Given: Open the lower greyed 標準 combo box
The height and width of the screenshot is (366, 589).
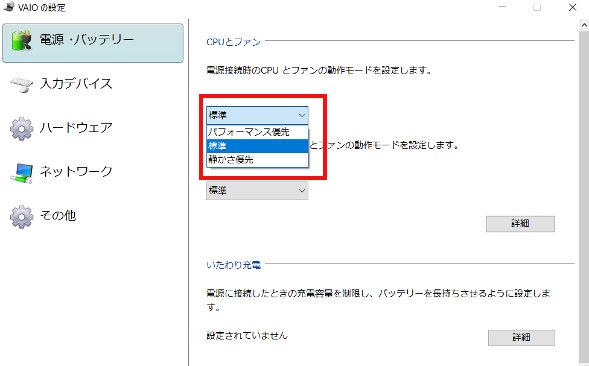Looking at the screenshot, I should (x=257, y=191).
